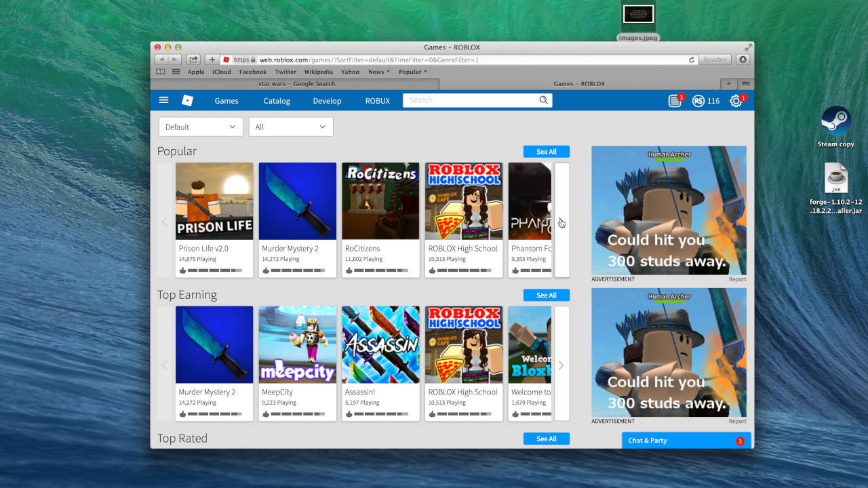The image size is (868, 488).
Task: Open the Yahoo bookmark
Action: click(x=351, y=72)
